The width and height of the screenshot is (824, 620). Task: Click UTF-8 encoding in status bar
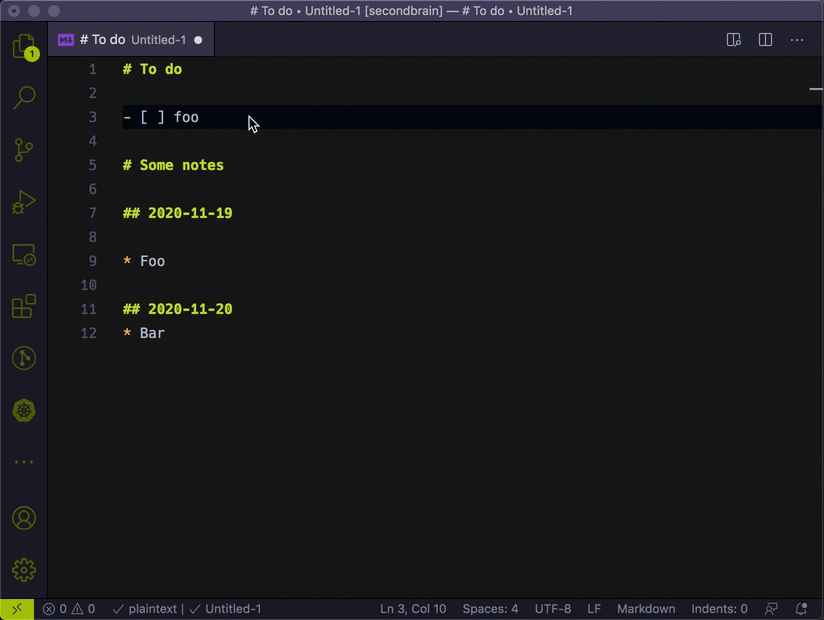point(553,609)
